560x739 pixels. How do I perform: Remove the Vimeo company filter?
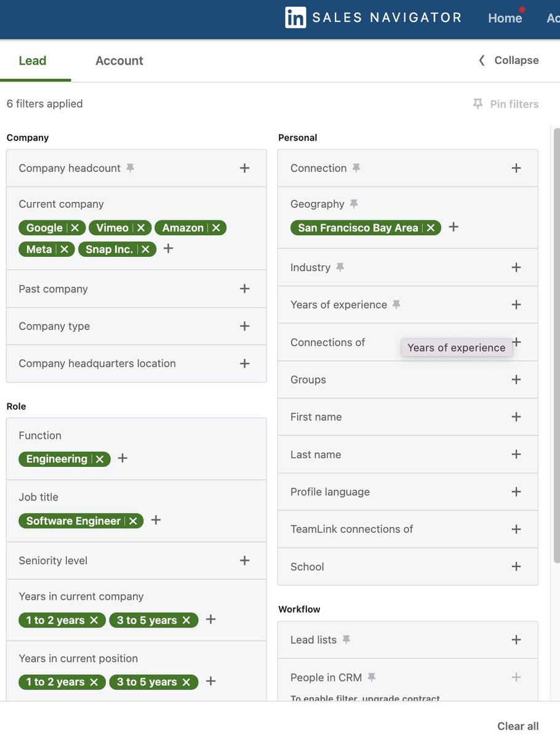141,228
